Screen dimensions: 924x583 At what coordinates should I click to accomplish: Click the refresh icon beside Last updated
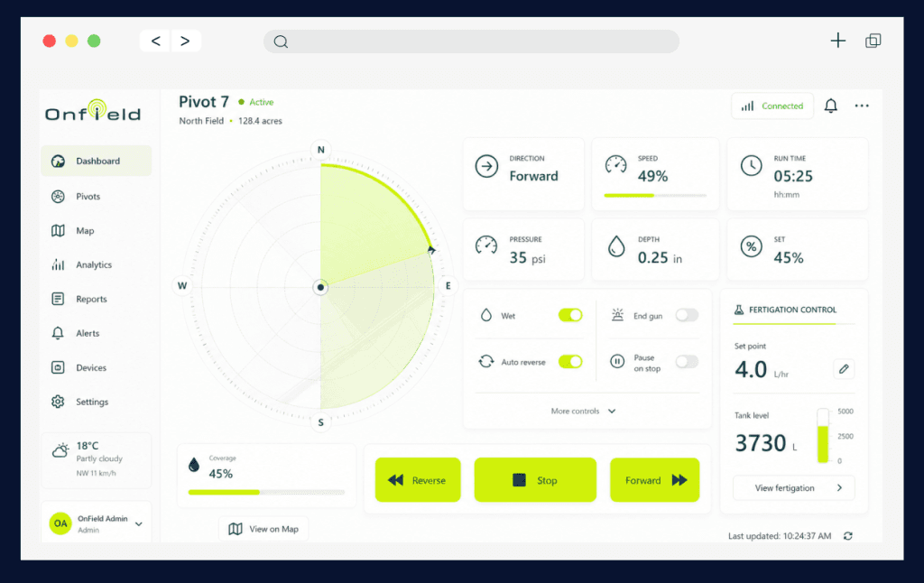[847, 536]
